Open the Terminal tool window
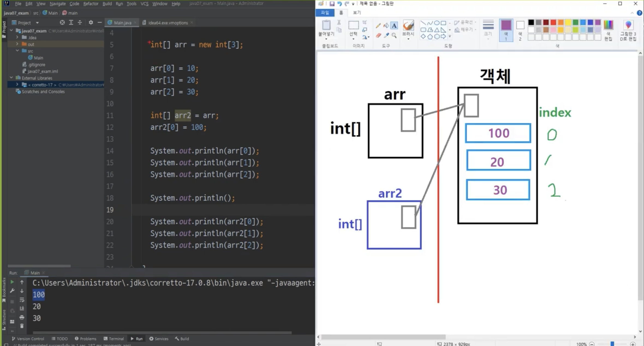This screenshot has height=346, width=644. [x=114, y=339]
